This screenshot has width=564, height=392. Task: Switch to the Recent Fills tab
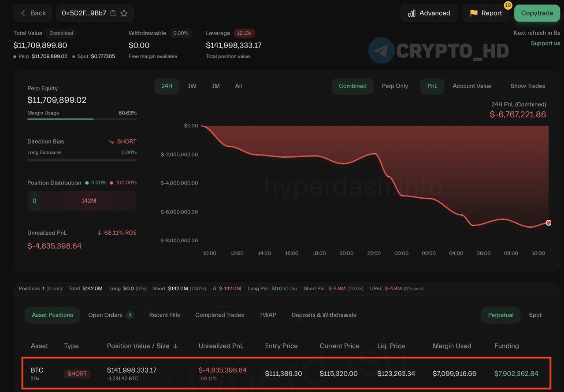pos(164,315)
